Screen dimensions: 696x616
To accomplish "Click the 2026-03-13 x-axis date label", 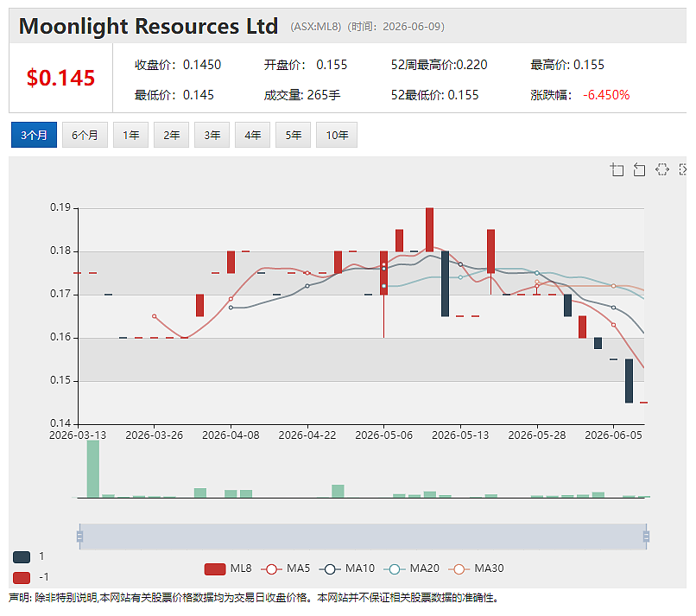I will [x=78, y=435].
